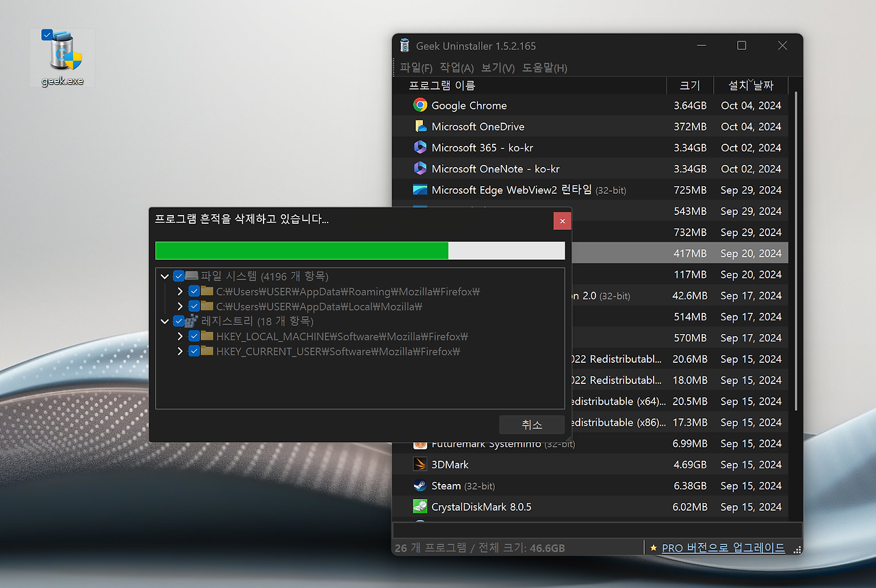Click the registry icon of 레지스트리 node
Screen dimensions: 876x588
click(192, 321)
